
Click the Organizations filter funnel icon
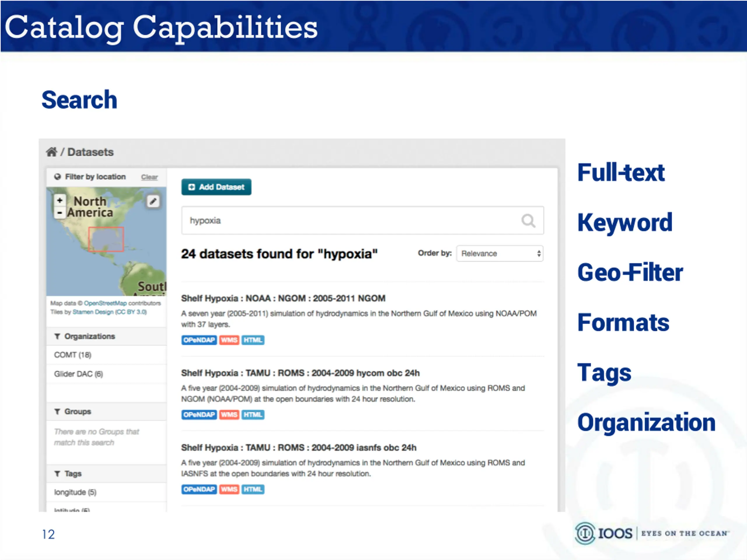coord(57,336)
